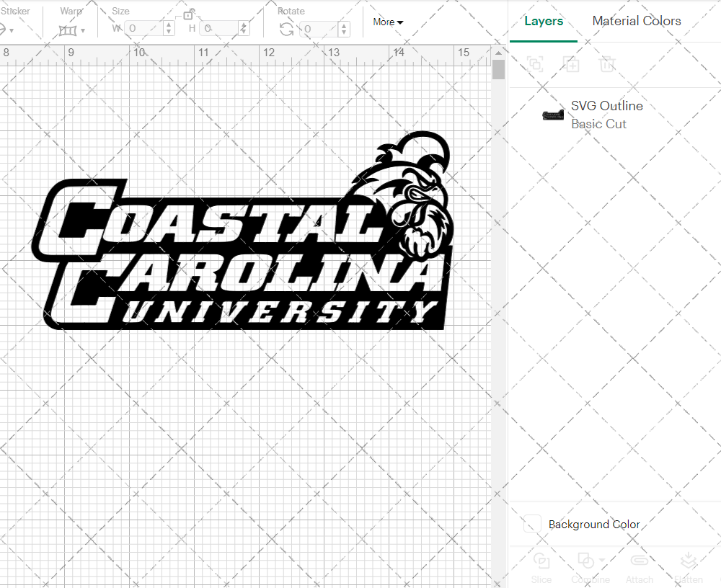Switch to the Material Colors tab
This screenshot has height=588, width=721.
click(x=637, y=21)
